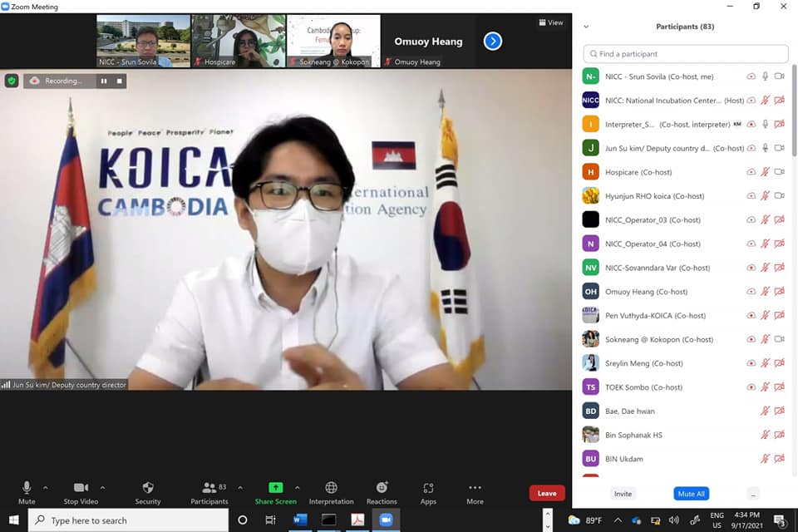798x532 pixels.
Task: Click Cortana circle on taskbar
Action: tap(243, 520)
